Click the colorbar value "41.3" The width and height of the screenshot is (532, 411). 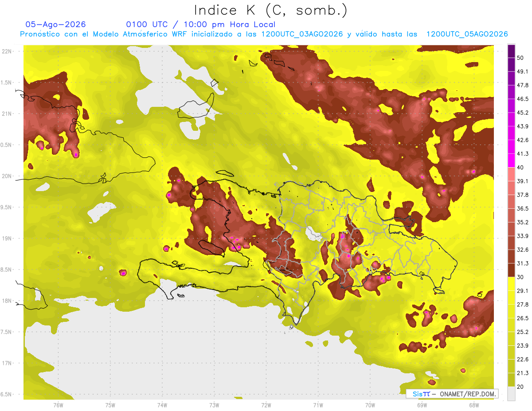click(x=522, y=154)
